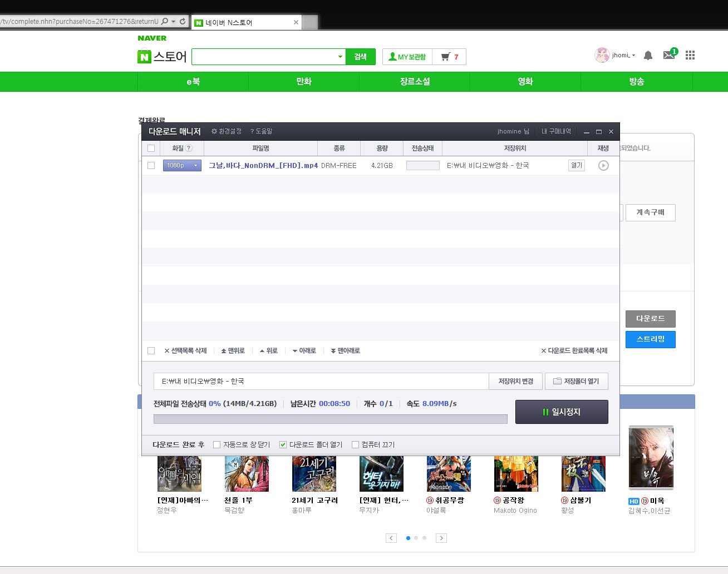Open the 만화 menu
The image size is (728, 574).
(x=304, y=82)
